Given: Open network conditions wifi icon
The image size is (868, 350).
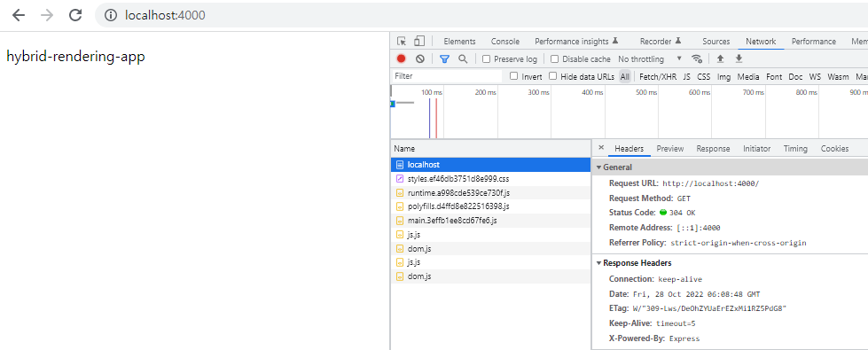Looking at the screenshot, I should coord(697,58).
